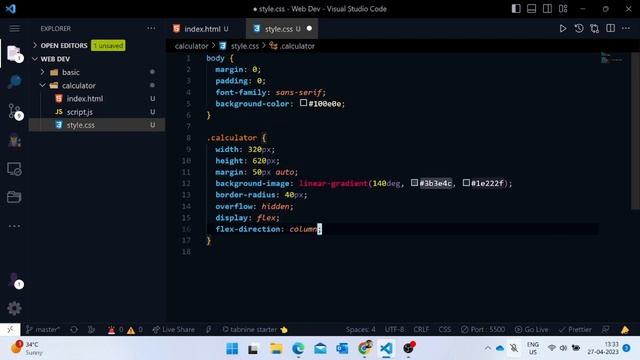This screenshot has width=640, height=360.
Task: Open Microsoft Edge from taskbar
Action: [298, 349]
